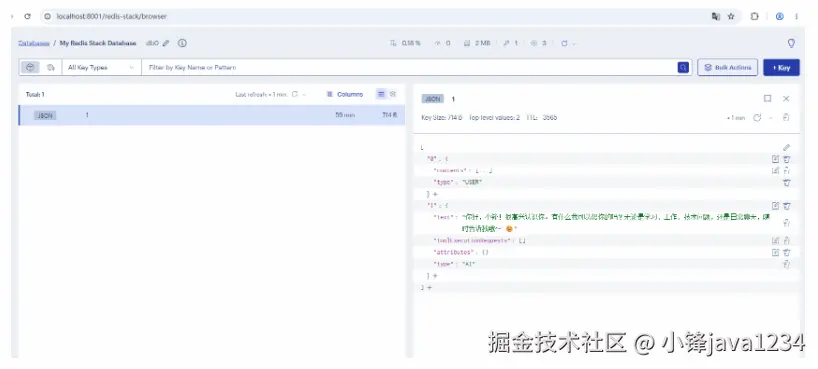Expand key list auto-refresh options
818x369 pixels.
(305, 94)
